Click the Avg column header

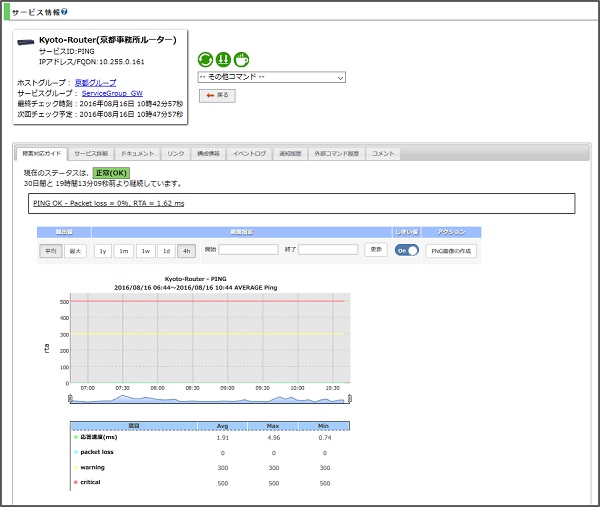click(222, 426)
